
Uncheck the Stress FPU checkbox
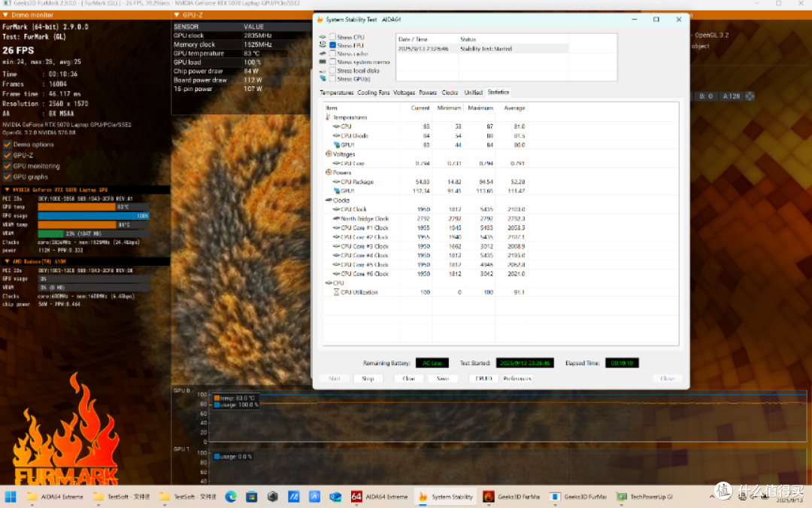(x=332, y=45)
